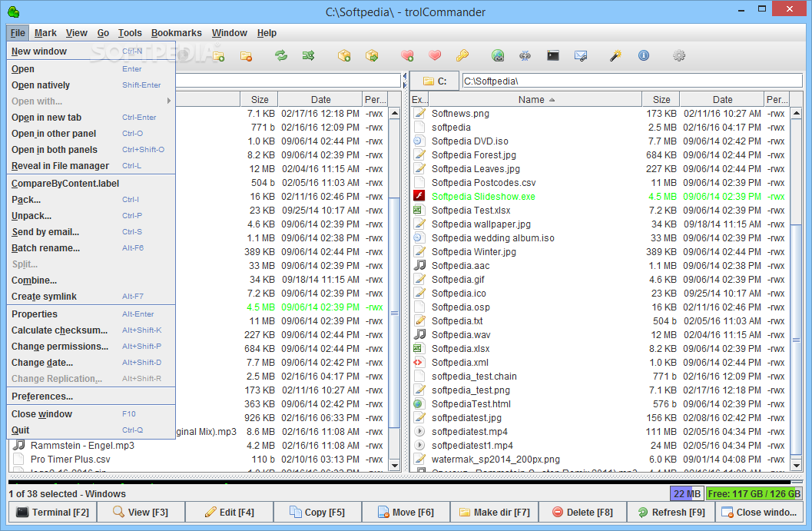Expand the Open with... submenu arrow
Image resolution: width=812 pixels, height=531 pixels.
pyautogui.click(x=169, y=101)
